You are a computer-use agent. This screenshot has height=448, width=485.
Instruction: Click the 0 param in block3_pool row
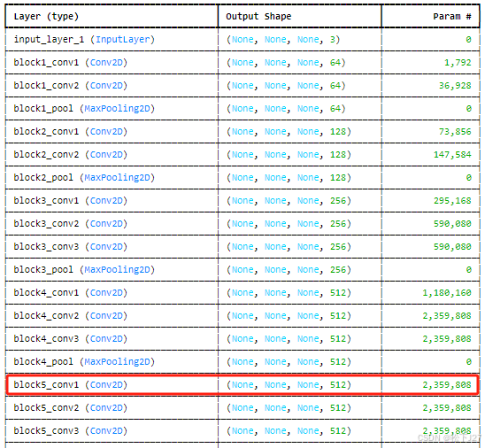468,270
